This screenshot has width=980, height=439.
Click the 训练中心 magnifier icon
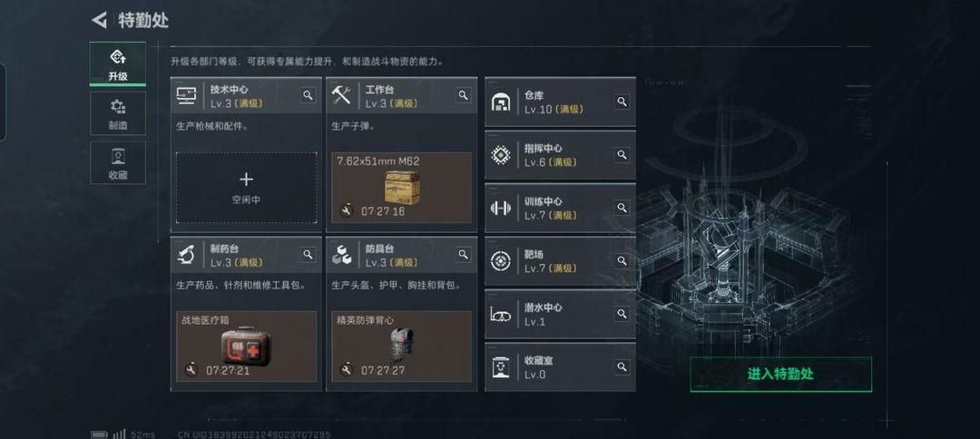(x=622, y=208)
